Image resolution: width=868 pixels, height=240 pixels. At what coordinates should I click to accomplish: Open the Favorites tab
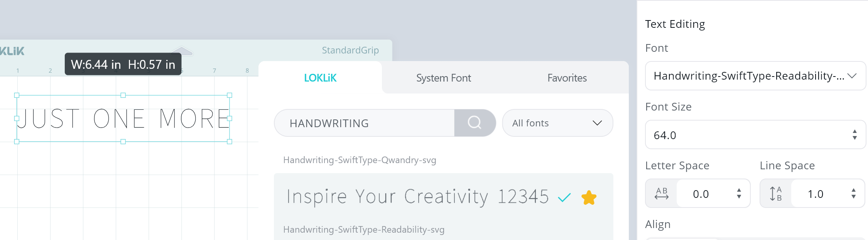click(567, 78)
